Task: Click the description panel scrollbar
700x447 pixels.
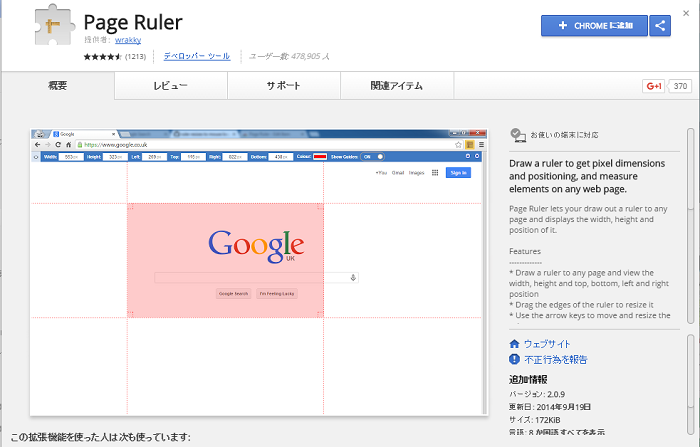Action: [691, 226]
